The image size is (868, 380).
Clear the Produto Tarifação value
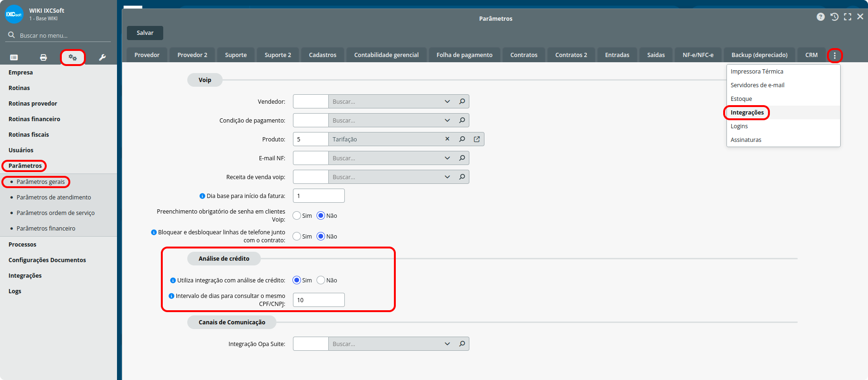point(447,139)
